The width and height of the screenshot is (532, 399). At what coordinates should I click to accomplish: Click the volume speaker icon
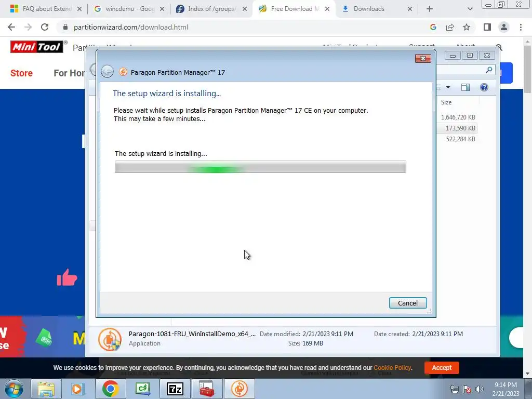[480, 389]
